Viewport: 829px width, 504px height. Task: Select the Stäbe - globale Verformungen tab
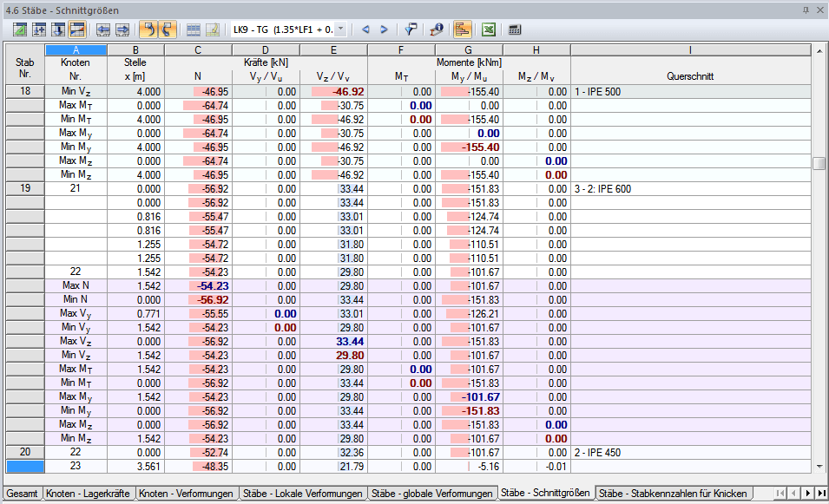tap(432, 494)
